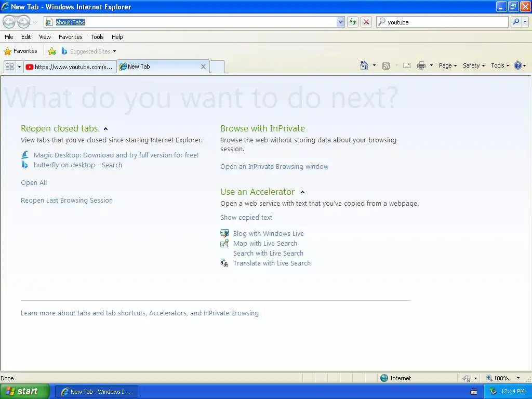Screen dimensions: 532x399
Task: Open the Edit menu
Action: tap(26, 37)
